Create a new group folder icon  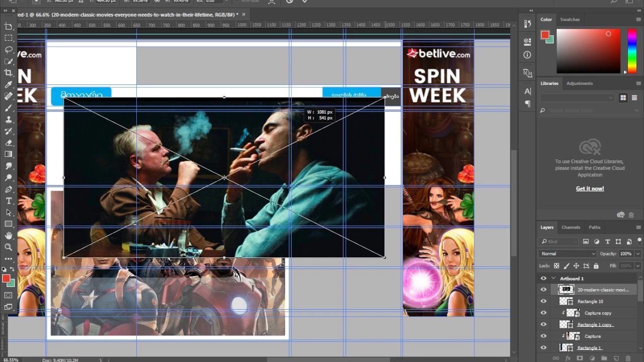point(604,358)
